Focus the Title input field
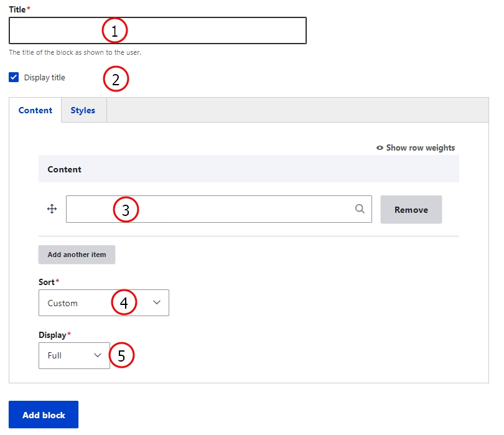 coord(157,30)
